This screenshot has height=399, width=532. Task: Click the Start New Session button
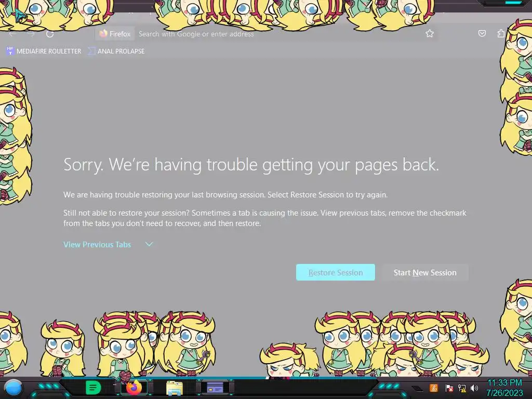point(425,272)
